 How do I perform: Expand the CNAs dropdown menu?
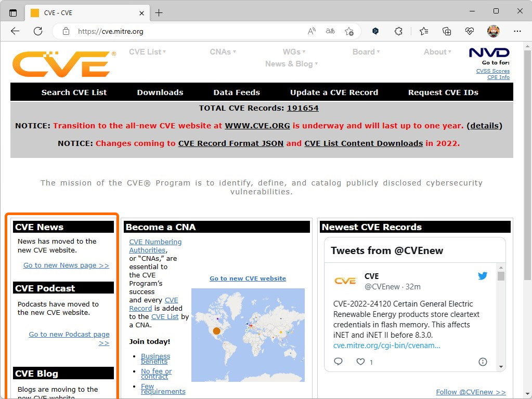[x=223, y=52]
